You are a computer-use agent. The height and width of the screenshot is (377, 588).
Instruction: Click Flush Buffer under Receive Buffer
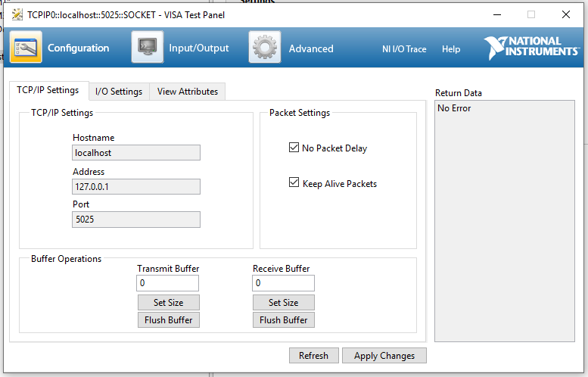pyautogui.click(x=283, y=320)
